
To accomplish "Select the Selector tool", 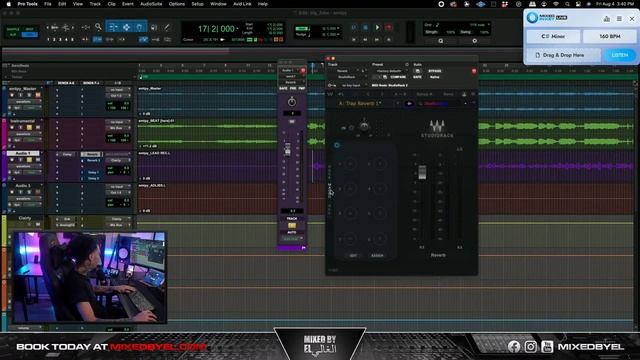I will [127, 27].
